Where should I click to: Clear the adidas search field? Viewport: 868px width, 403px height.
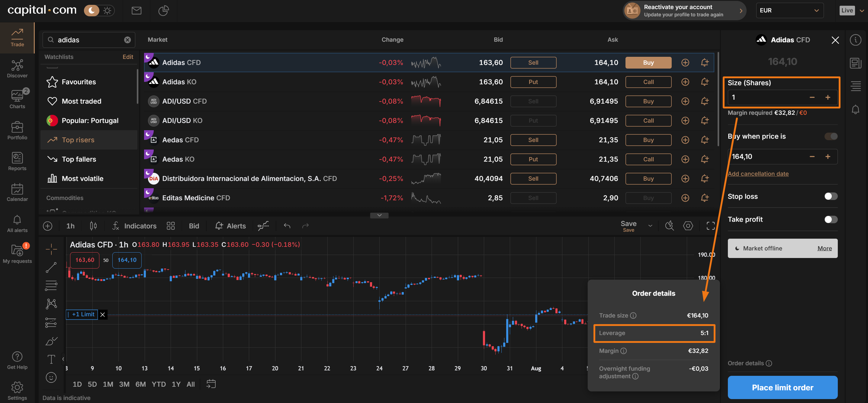tap(127, 40)
